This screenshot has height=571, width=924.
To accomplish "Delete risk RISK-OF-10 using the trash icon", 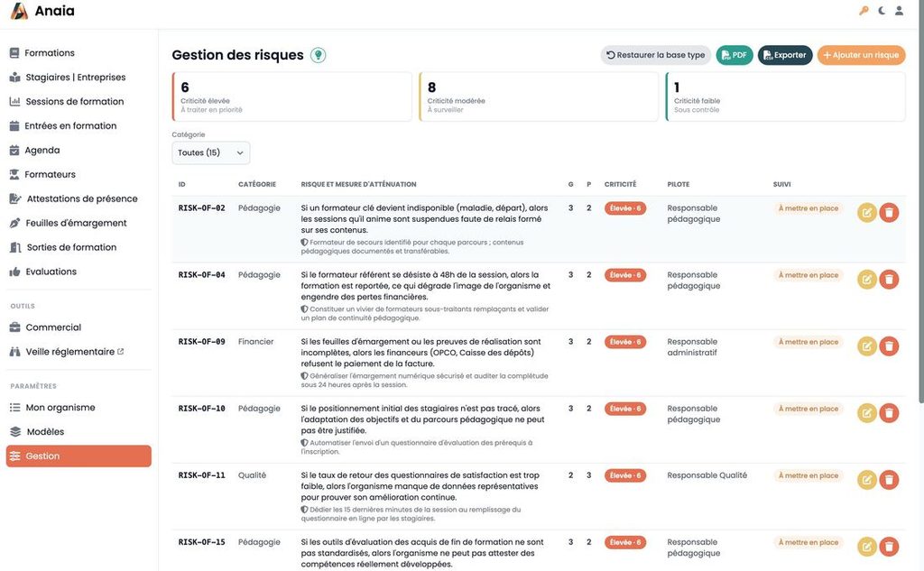I will (x=889, y=413).
